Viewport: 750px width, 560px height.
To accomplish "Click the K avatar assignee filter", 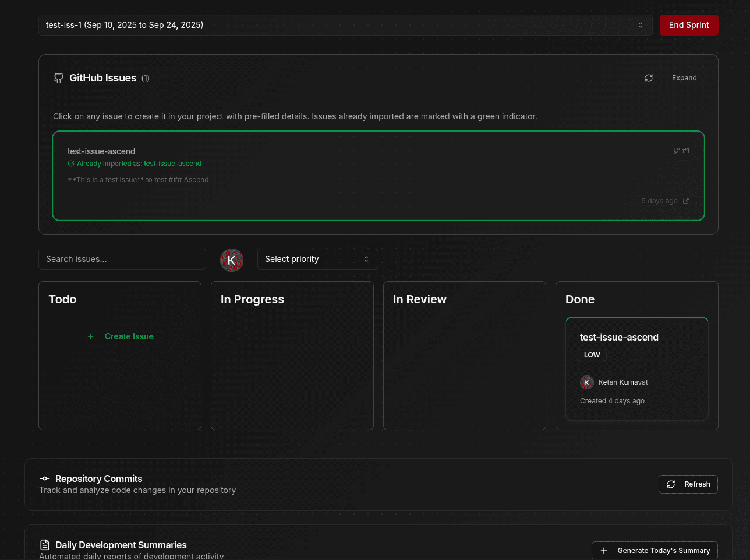I will tap(232, 260).
